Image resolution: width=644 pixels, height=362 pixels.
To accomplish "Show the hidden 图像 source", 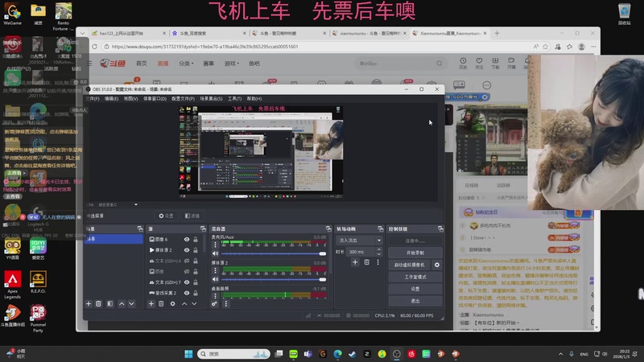I will point(187,271).
